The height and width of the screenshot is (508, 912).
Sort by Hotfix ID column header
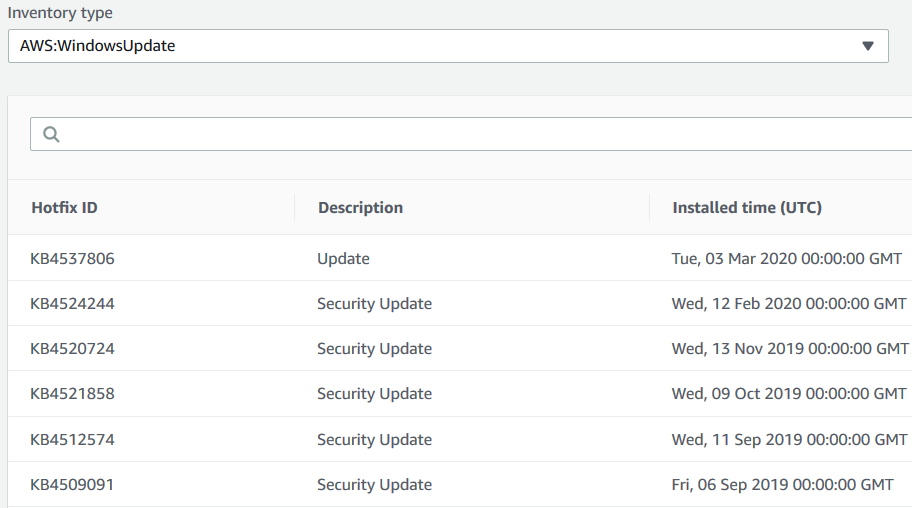pyautogui.click(x=65, y=208)
